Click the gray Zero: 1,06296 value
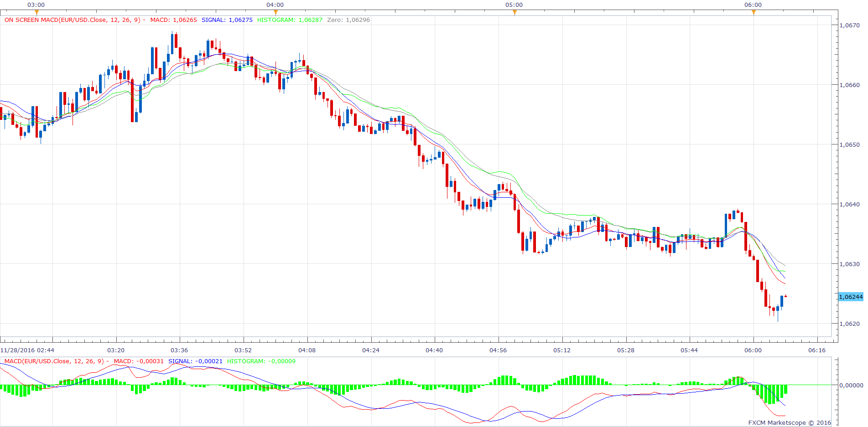Viewport: 868px width, 427px height. click(348, 20)
